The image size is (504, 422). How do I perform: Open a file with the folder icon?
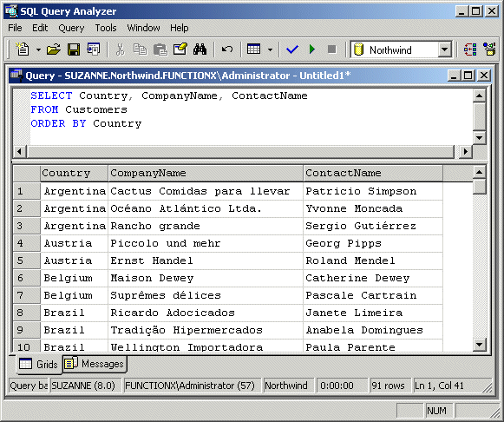(x=54, y=49)
